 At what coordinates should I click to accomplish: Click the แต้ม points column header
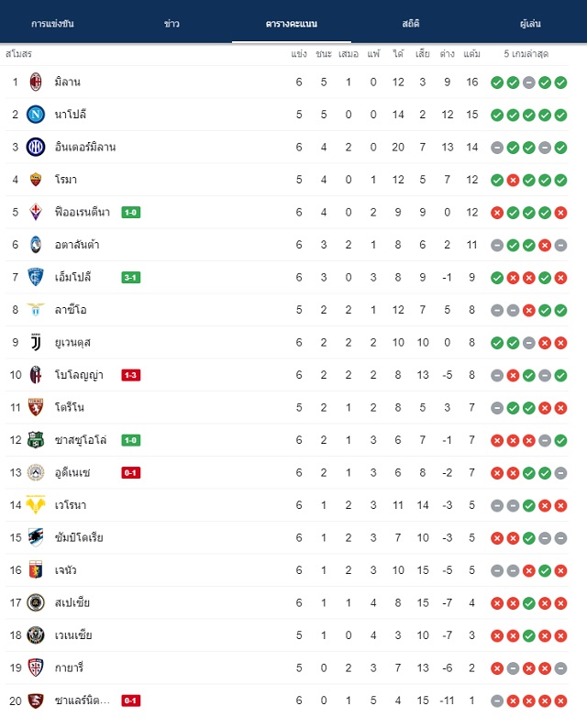pyautogui.click(x=471, y=54)
